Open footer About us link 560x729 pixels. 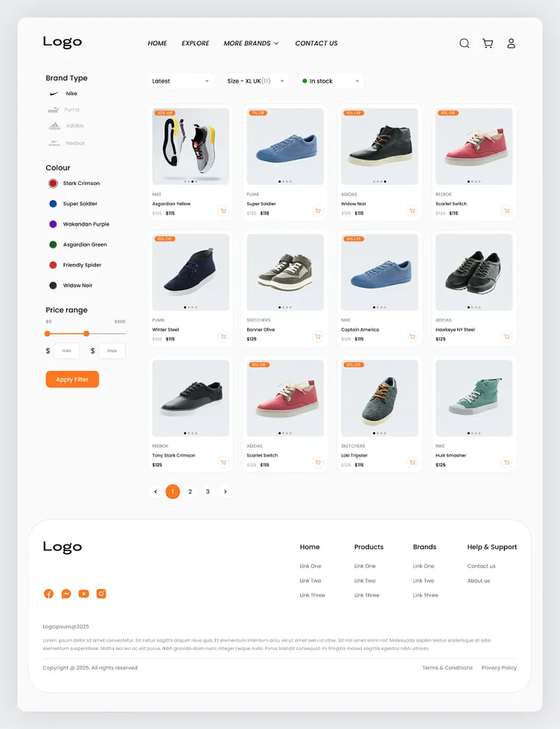point(479,581)
